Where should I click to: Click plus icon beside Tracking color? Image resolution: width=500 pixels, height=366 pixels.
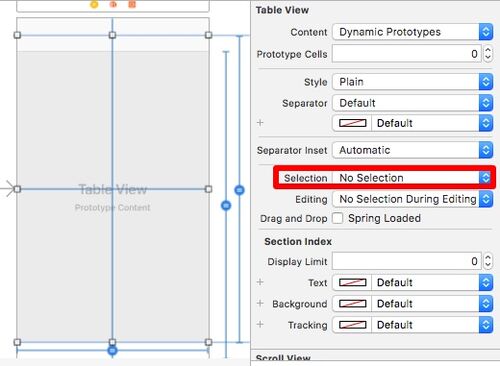click(x=260, y=324)
